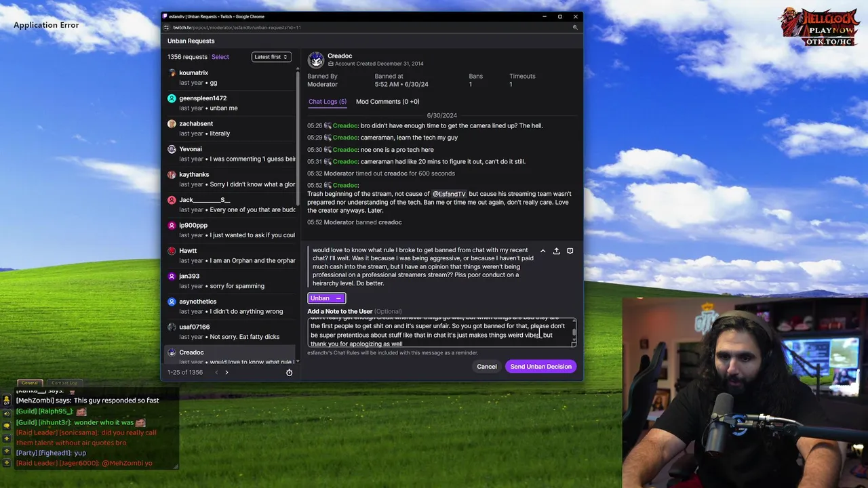Select jan393's purple avatar icon
This screenshot has width=868, height=488.
click(x=172, y=276)
